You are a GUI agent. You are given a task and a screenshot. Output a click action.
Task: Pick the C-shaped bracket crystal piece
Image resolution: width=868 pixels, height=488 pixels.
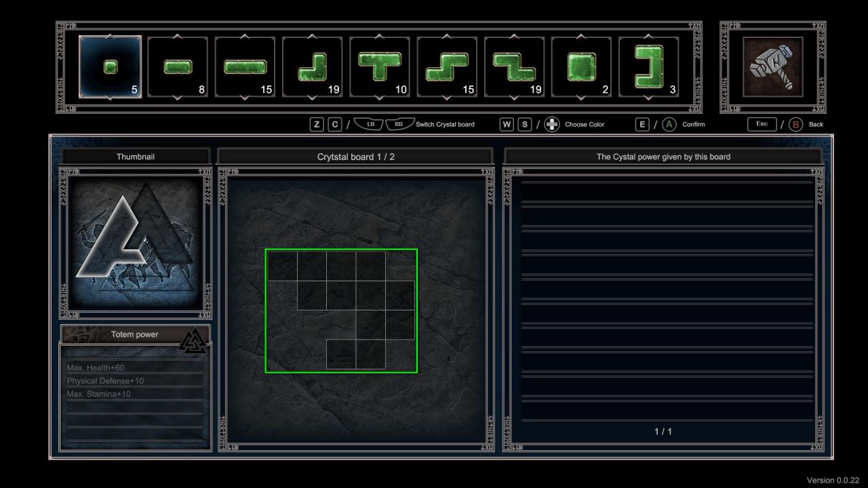coord(648,66)
